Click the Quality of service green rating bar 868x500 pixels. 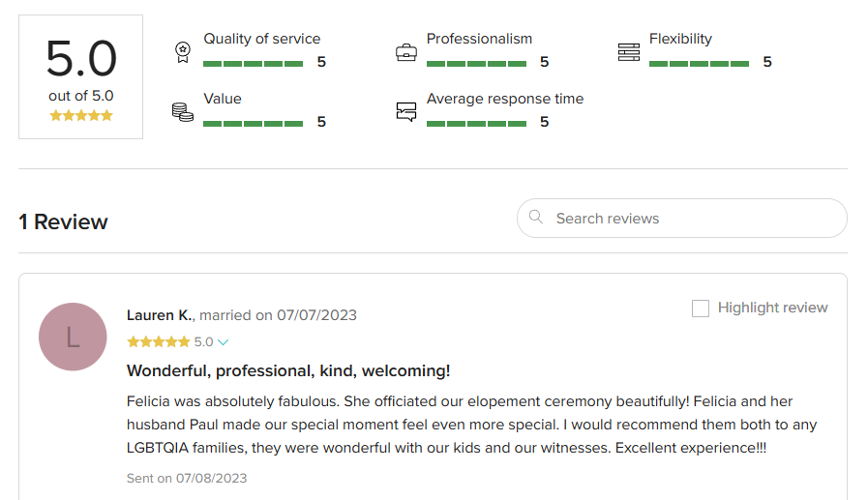click(x=253, y=64)
